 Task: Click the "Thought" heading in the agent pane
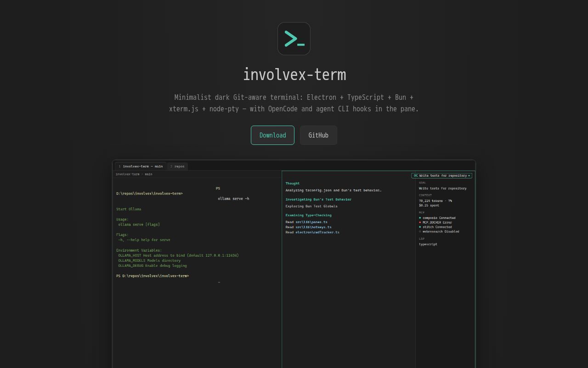(293, 184)
